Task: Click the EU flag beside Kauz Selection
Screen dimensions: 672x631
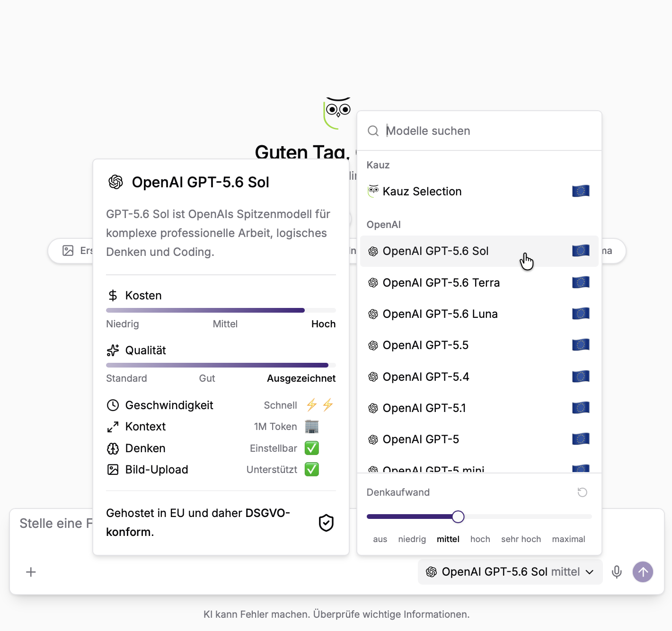Action: coord(581,191)
